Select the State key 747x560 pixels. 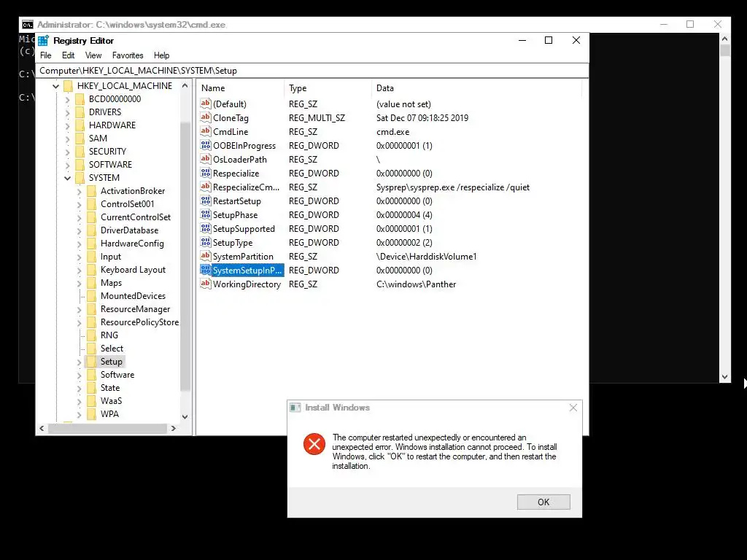pos(110,388)
